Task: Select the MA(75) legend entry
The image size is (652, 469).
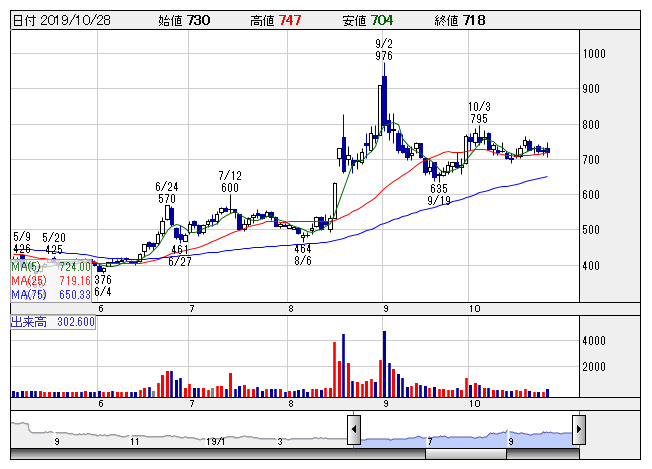Action: pyautogui.click(x=51, y=294)
